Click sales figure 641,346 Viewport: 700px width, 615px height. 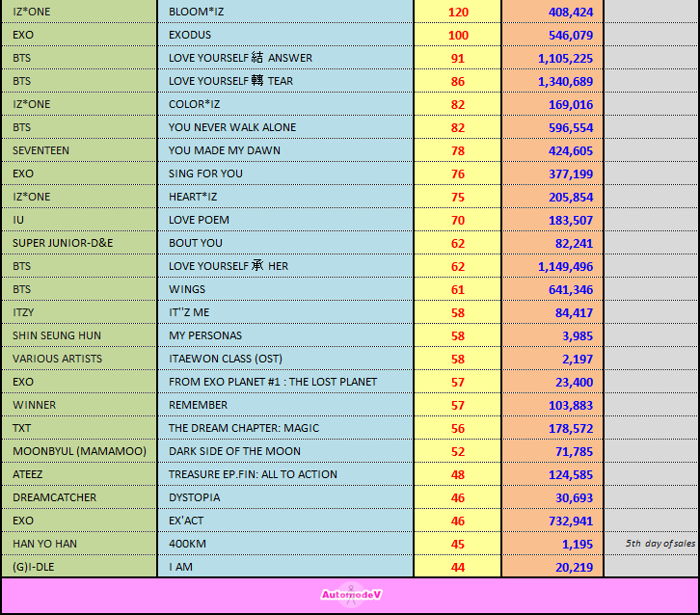point(571,290)
